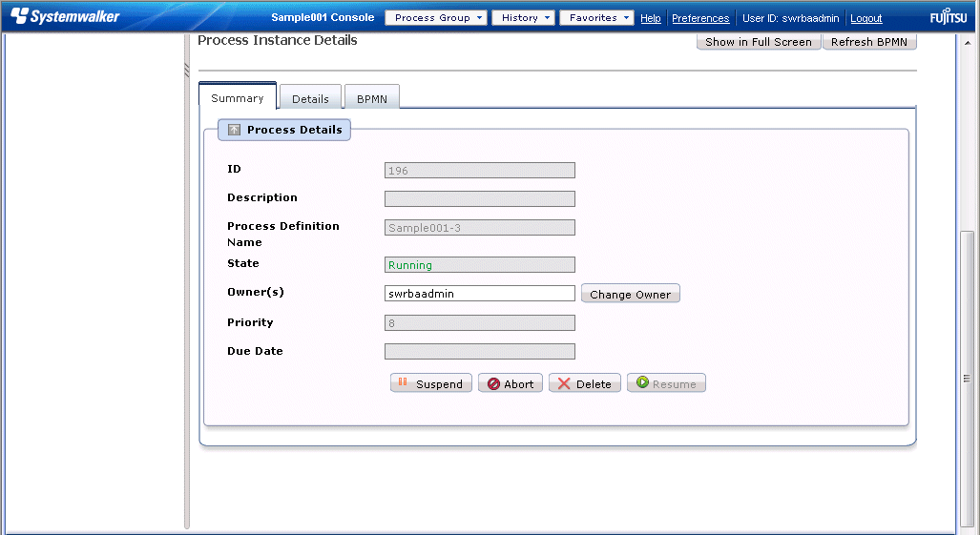Click the Priority field showing 8
The height and width of the screenshot is (535, 980).
(x=480, y=322)
